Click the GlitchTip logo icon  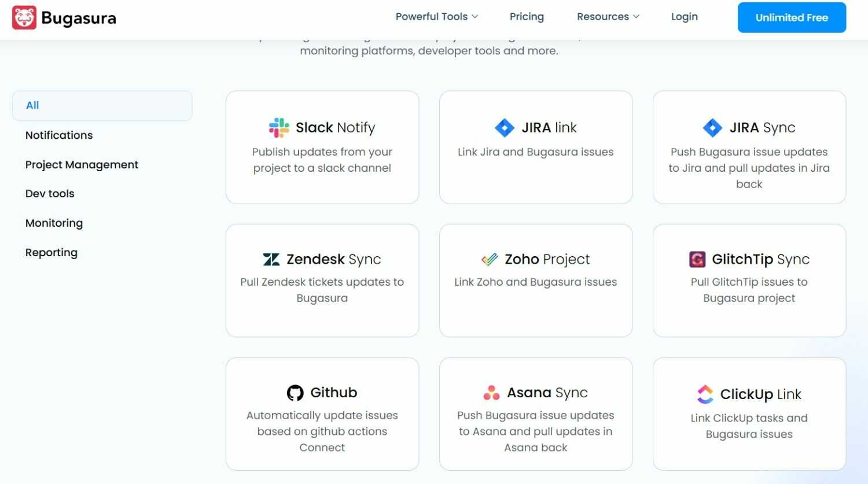tap(697, 259)
